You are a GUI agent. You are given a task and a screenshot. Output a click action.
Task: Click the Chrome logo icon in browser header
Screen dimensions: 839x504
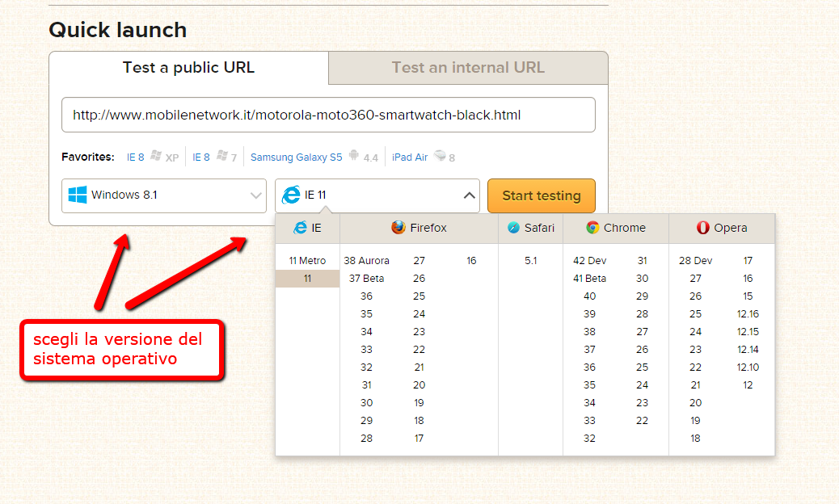[x=592, y=228]
